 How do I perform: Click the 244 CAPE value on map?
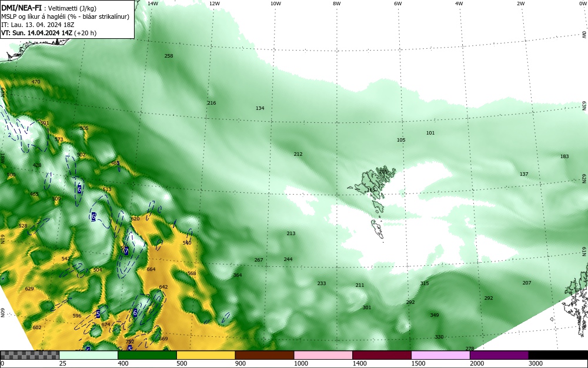coord(288,259)
